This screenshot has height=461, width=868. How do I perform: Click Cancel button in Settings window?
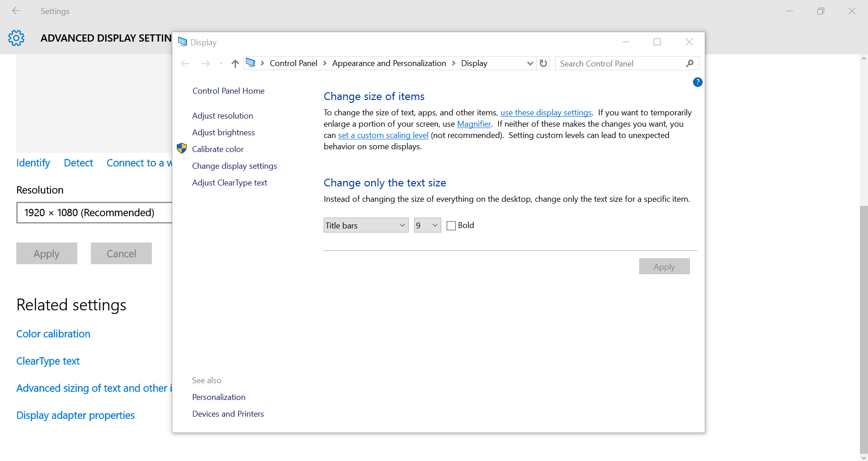pyautogui.click(x=121, y=253)
